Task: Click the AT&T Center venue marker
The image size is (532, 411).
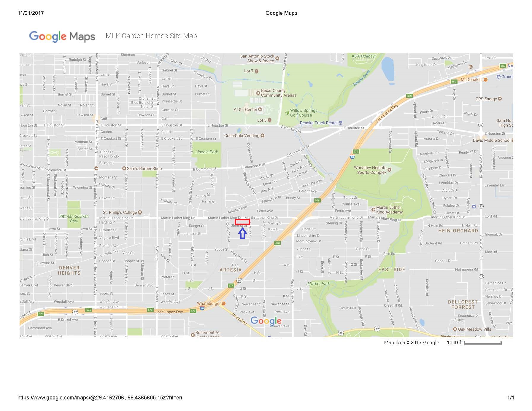Action: 260,109
